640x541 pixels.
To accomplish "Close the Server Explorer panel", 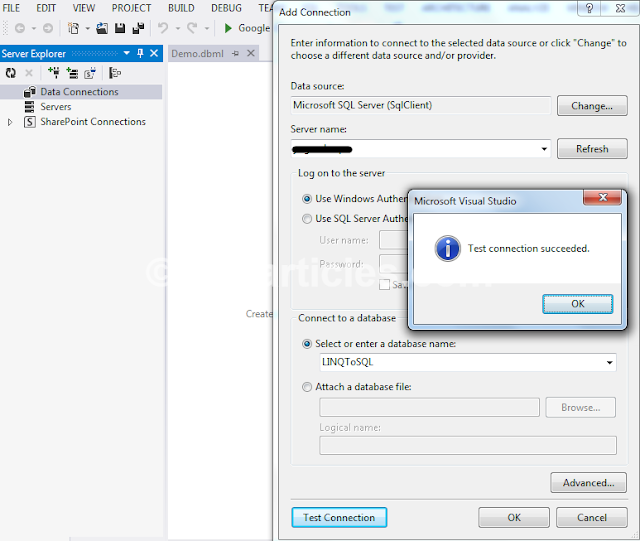I will click(x=154, y=53).
